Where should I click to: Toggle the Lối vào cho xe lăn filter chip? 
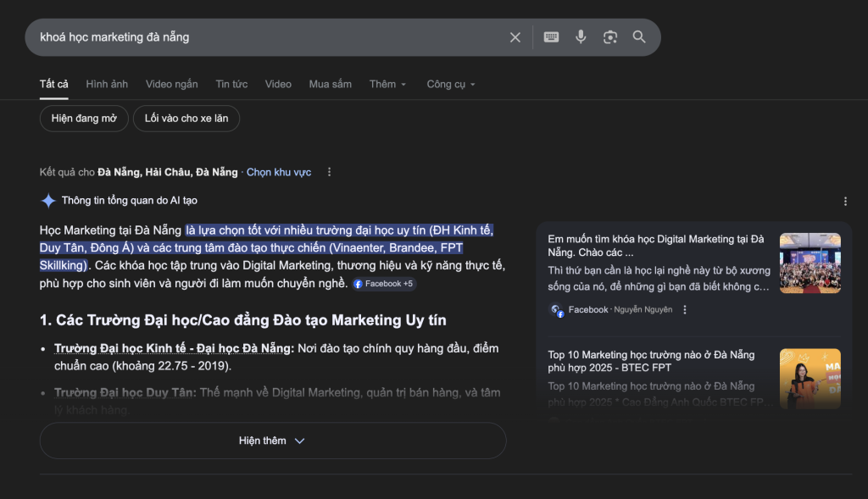point(186,119)
